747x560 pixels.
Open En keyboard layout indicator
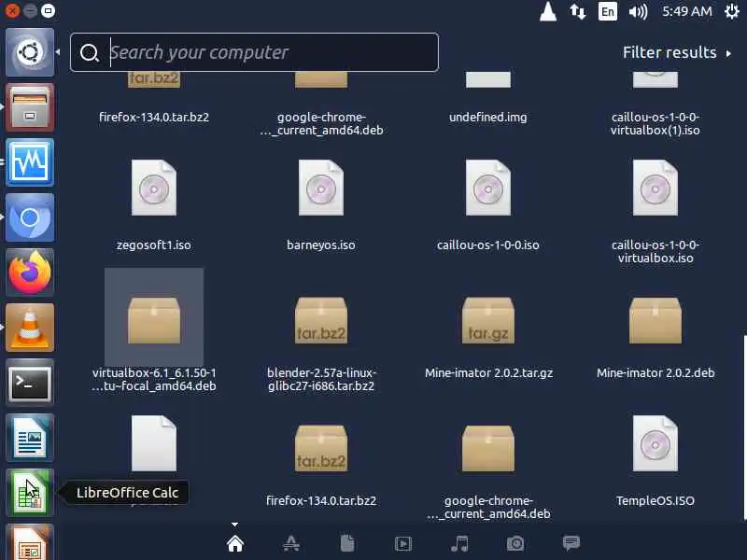[608, 11]
